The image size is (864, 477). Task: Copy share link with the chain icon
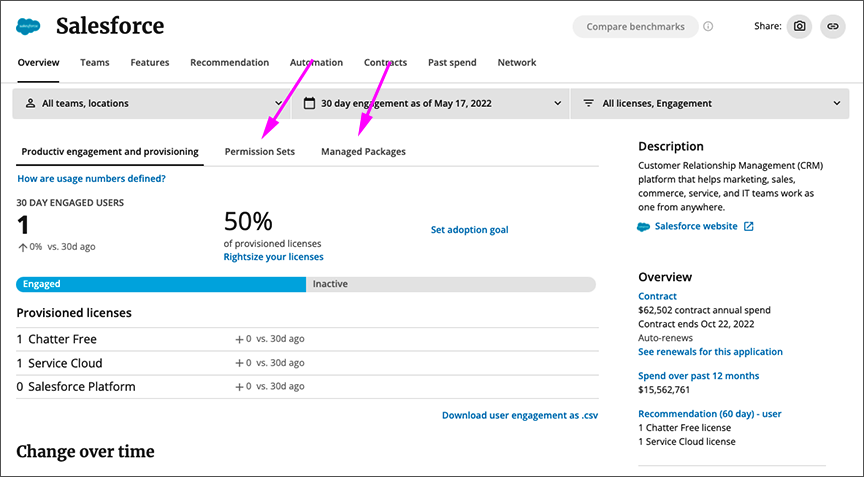pos(833,26)
